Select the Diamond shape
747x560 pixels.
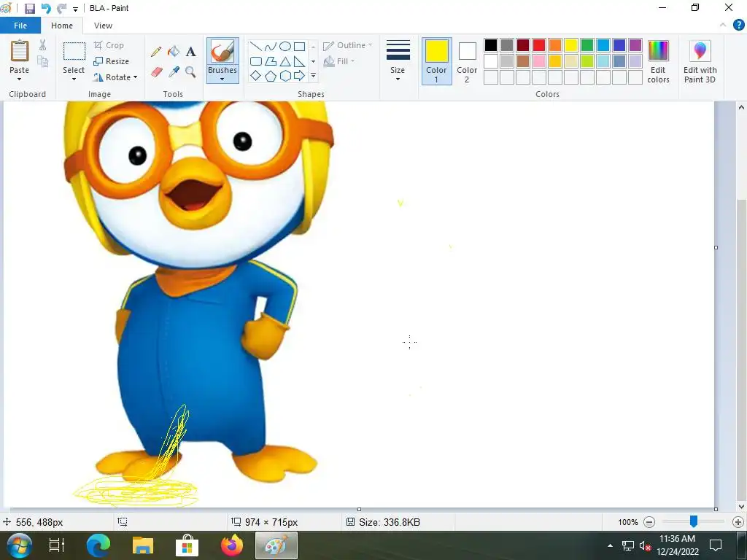(x=256, y=76)
